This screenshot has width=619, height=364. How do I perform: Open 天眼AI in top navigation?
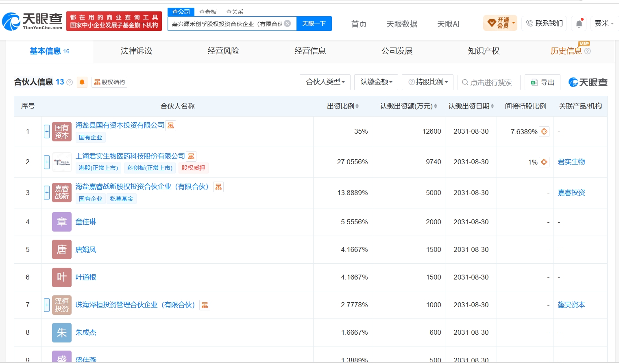point(448,24)
